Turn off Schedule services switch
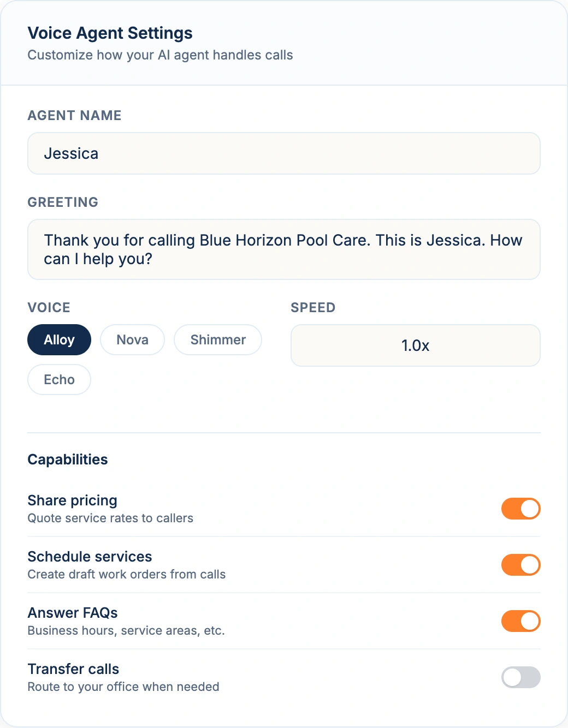 tap(520, 565)
